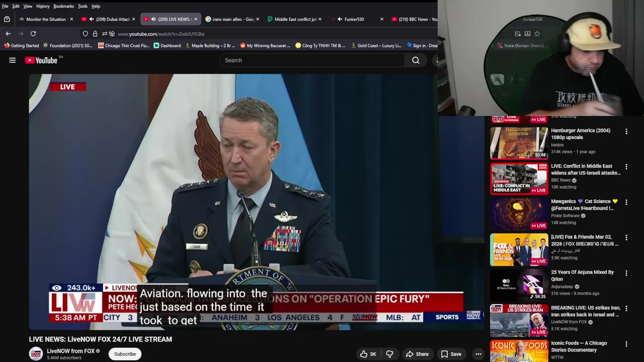Open Mewgenics Cat Science stream thumbnail
Image resolution: width=644 pixels, height=362 pixels.
(519, 214)
